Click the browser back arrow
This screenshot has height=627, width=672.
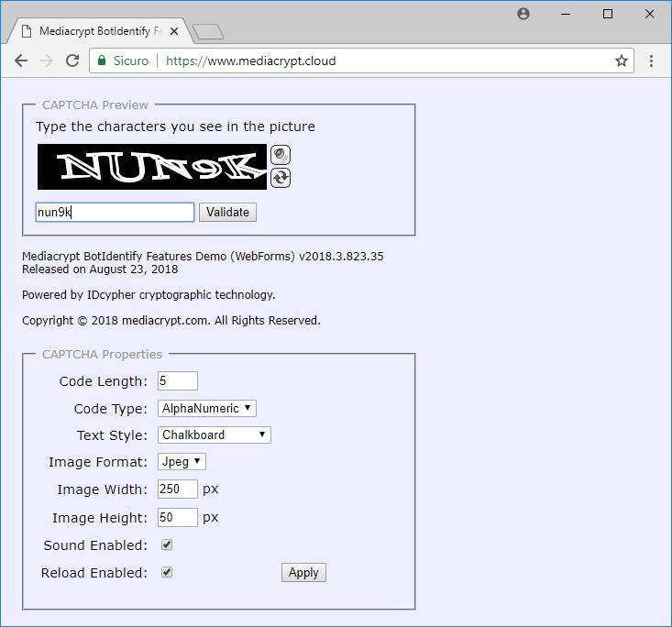point(21,61)
